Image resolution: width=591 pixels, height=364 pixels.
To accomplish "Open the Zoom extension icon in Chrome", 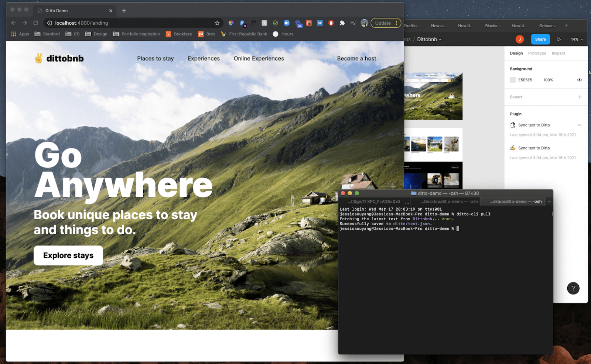I will tap(287, 23).
